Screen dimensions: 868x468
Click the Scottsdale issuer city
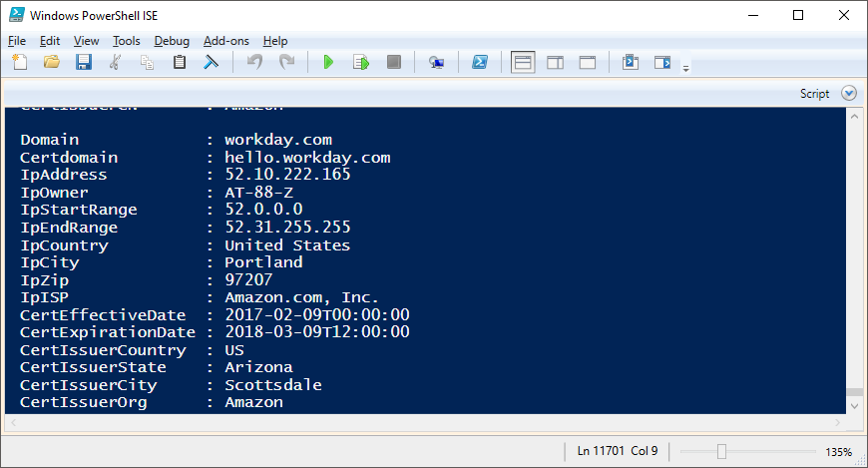pyautogui.click(x=273, y=385)
